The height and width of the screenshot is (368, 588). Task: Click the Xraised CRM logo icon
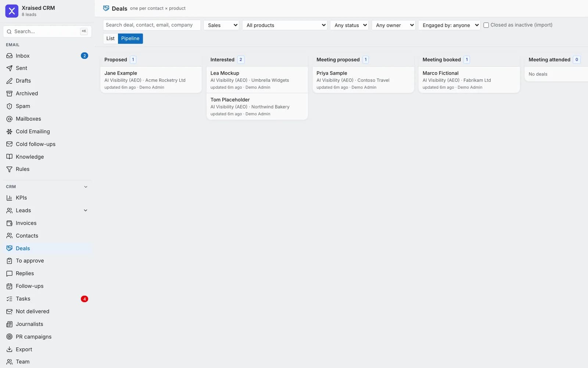(12, 11)
